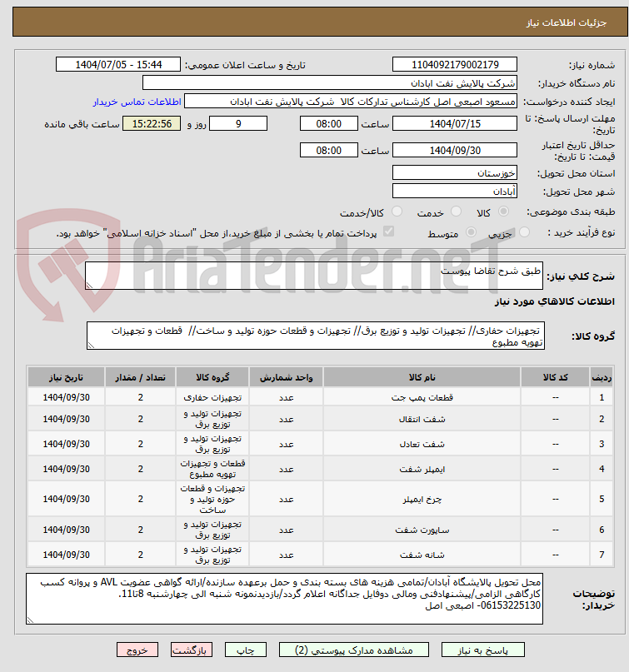Select the متوسط purchase type radio

click(471, 232)
